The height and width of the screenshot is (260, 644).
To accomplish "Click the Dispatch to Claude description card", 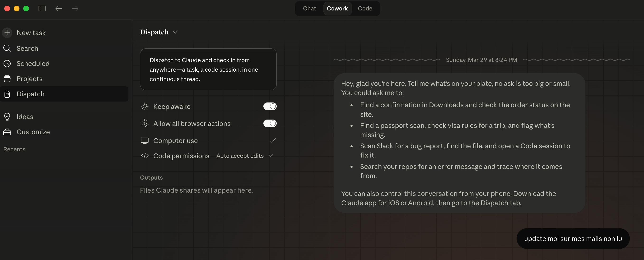I will tap(208, 69).
